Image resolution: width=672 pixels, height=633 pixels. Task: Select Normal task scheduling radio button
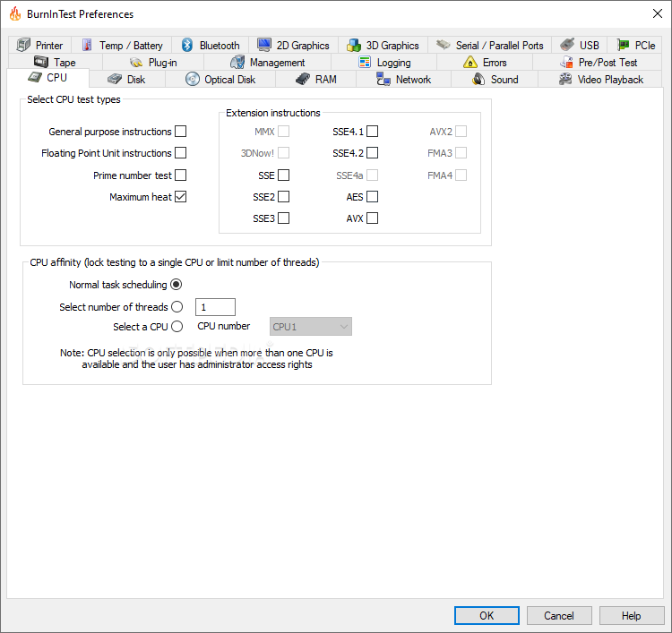click(x=177, y=285)
